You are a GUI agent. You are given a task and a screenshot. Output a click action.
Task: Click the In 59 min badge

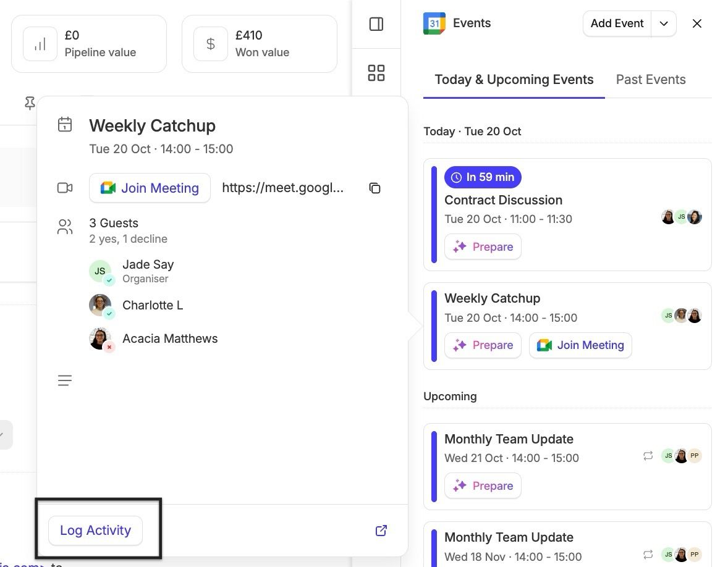pos(483,177)
